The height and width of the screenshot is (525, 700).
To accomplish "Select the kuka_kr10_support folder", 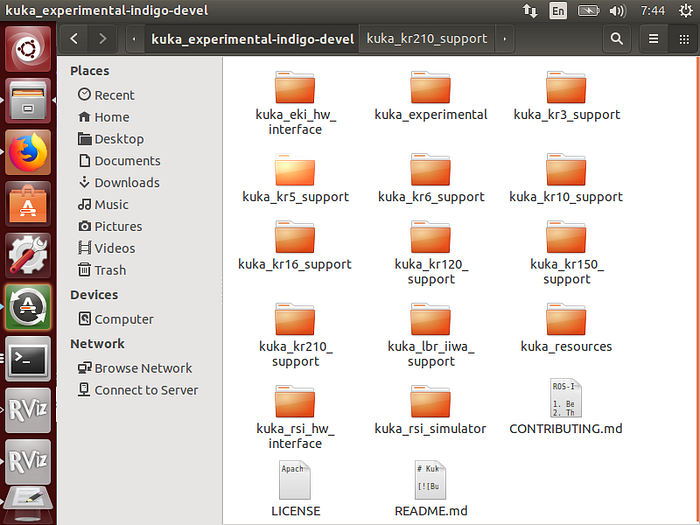I will 566,179.
